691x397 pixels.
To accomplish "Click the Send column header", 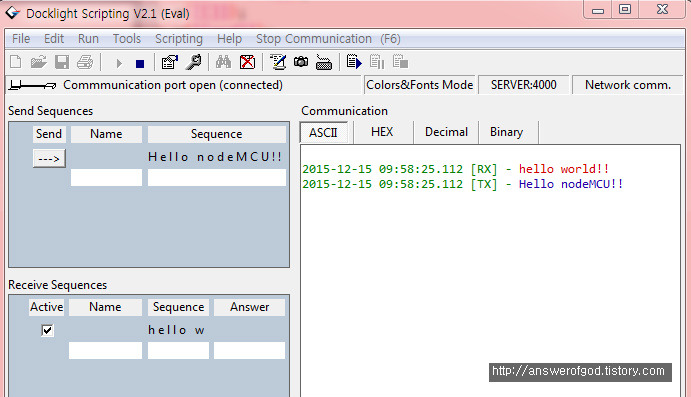I will [x=48, y=134].
